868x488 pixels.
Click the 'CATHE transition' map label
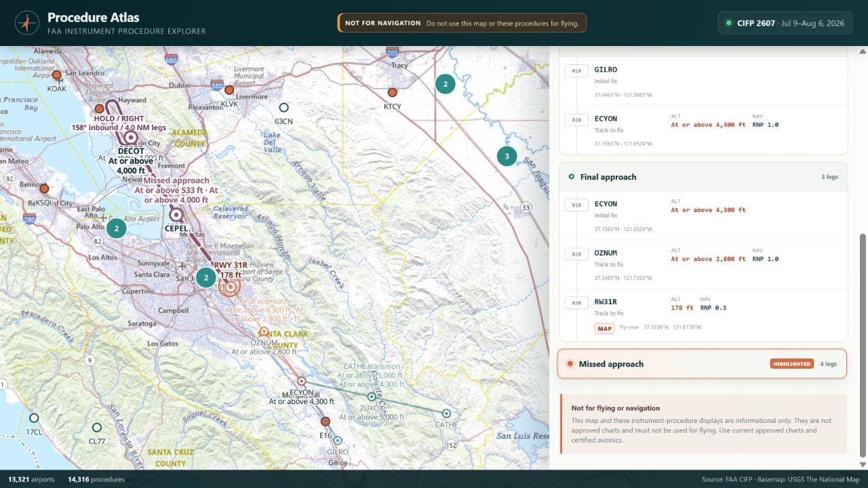(x=372, y=366)
